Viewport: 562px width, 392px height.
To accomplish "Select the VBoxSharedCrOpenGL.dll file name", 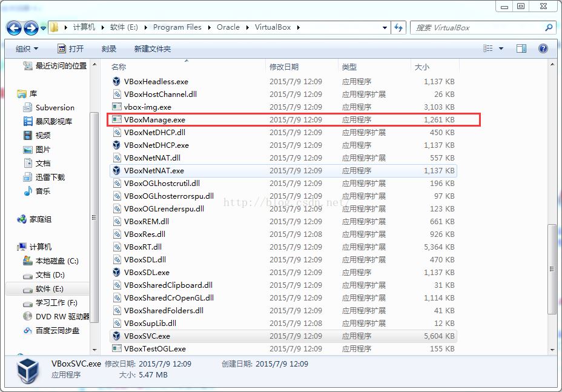I will tap(169, 297).
